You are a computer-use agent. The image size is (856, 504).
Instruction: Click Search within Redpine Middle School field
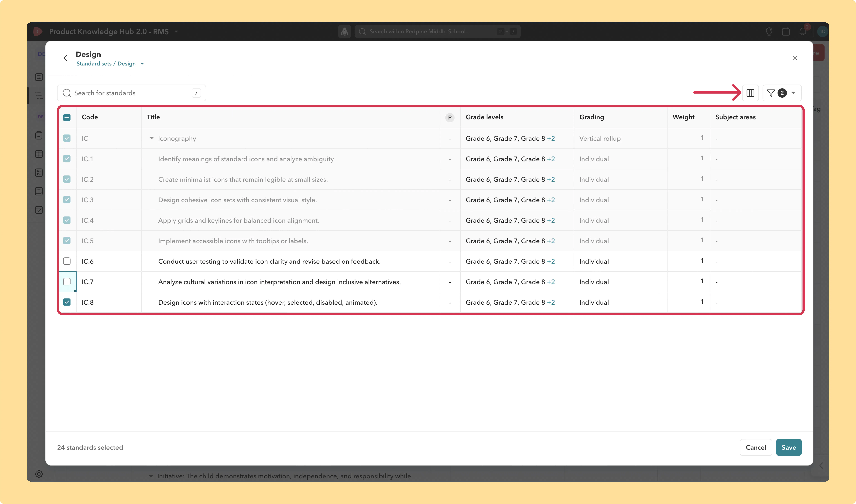(438, 32)
